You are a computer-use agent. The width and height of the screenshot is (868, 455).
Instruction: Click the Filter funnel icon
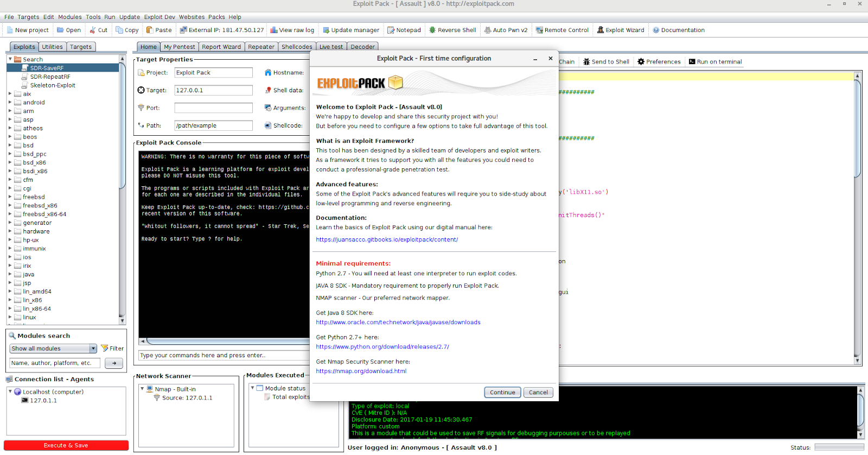[105, 348]
